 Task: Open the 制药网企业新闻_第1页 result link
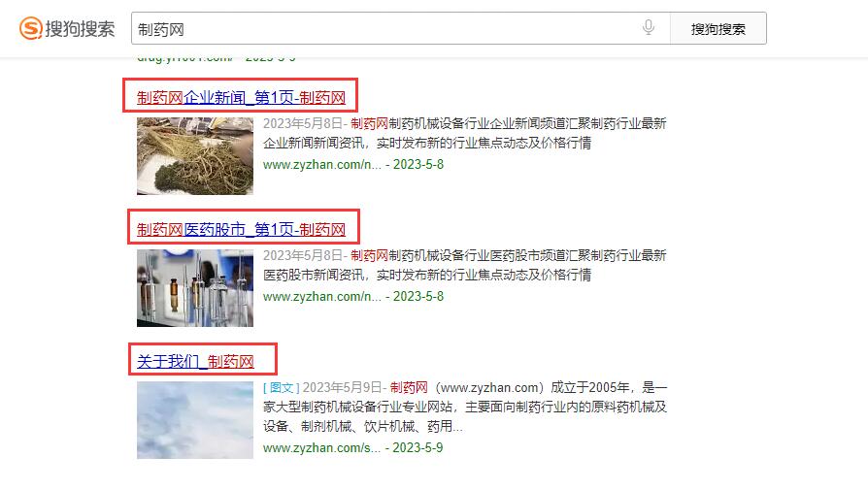241,97
